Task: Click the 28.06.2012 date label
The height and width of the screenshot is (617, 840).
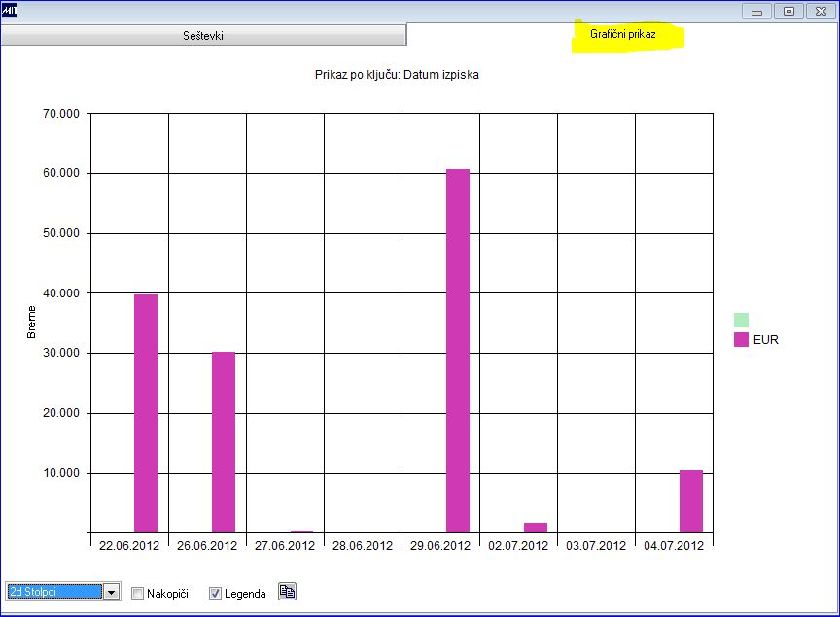Action: (363, 545)
